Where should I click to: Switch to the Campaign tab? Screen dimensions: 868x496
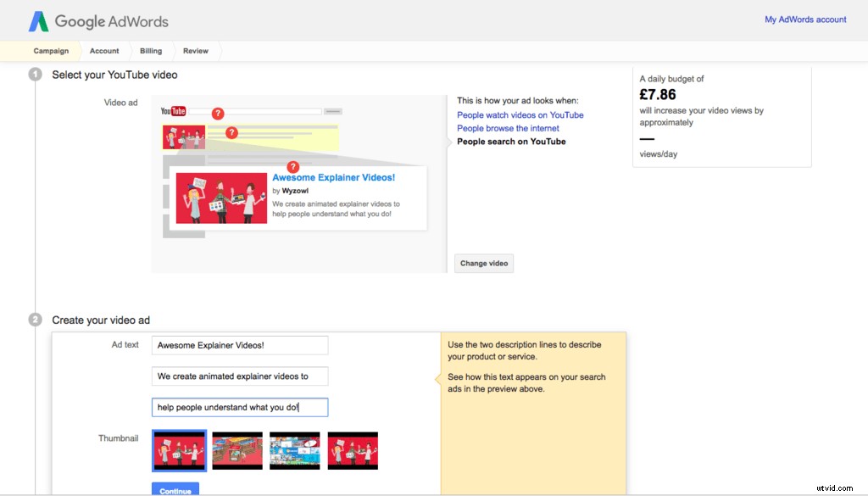tap(51, 51)
